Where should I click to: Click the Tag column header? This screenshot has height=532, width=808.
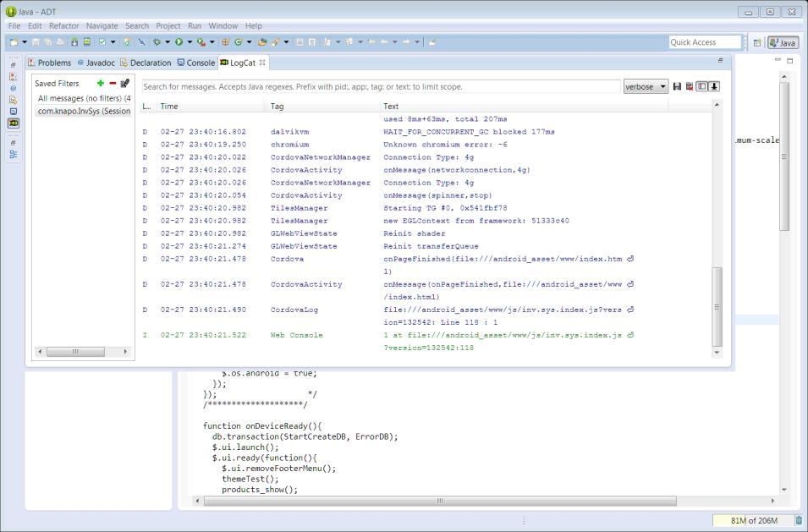tap(323, 106)
